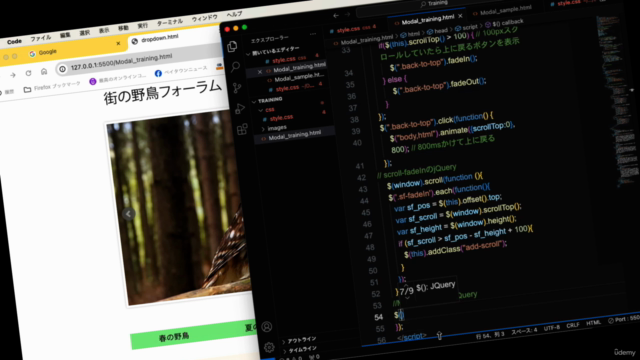Open the html breadcrumb dropdown

(410, 33)
